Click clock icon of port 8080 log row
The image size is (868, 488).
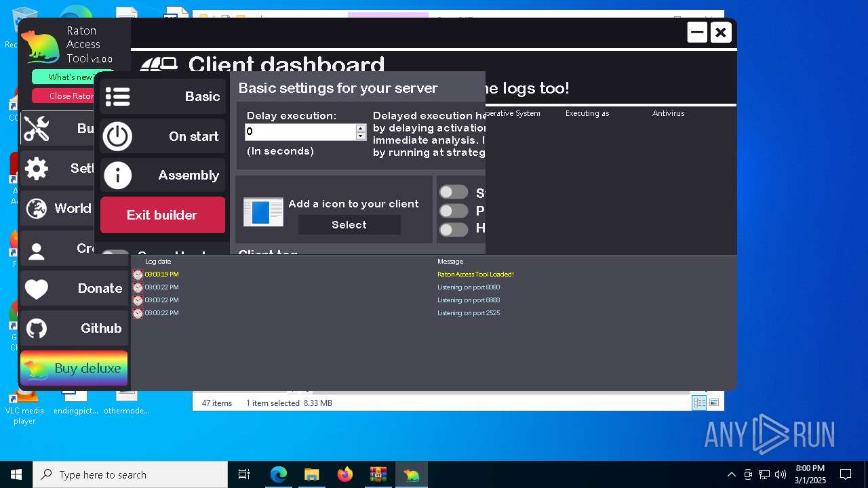[138, 287]
